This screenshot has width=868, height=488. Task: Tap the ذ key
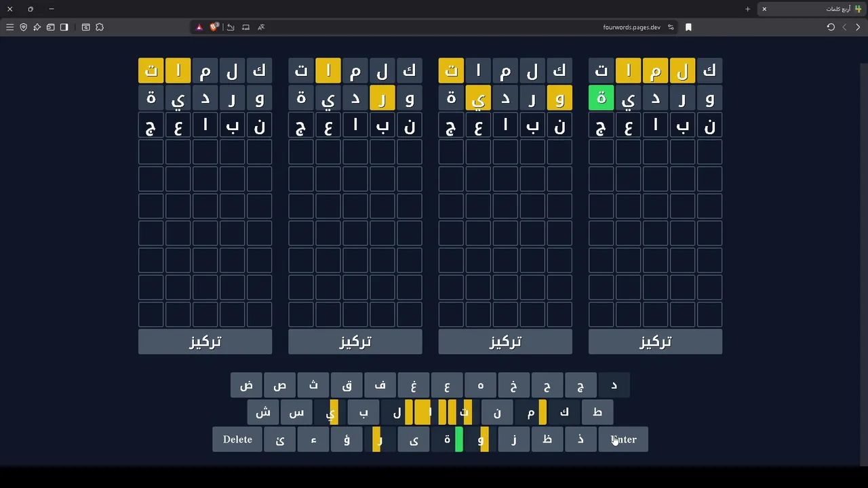[580, 439]
